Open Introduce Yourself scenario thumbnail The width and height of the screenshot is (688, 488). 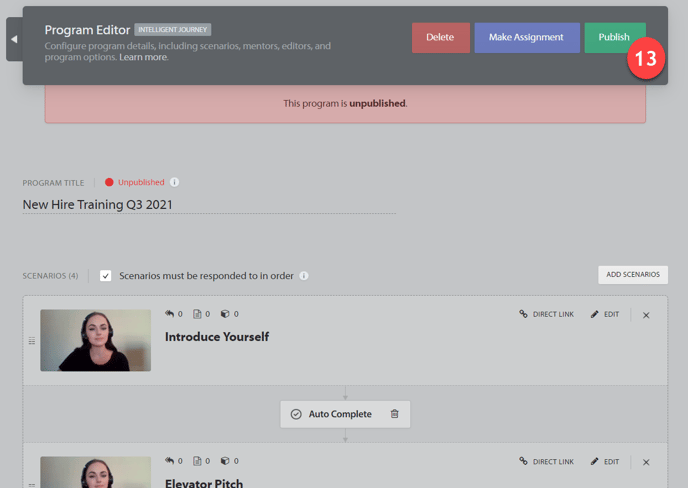pos(95,340)
